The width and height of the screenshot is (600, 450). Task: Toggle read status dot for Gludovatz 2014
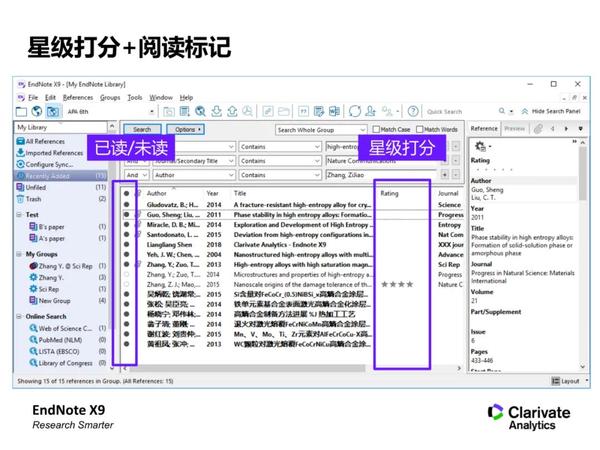(126, 204)
